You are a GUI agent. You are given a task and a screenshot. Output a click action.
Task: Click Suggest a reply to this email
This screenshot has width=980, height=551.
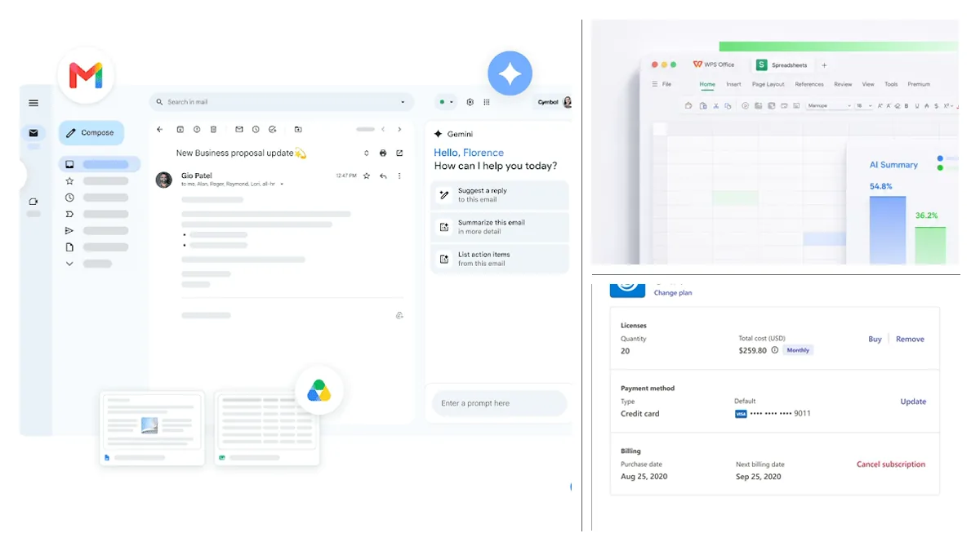pyautogui.click(x=500, y=195)
